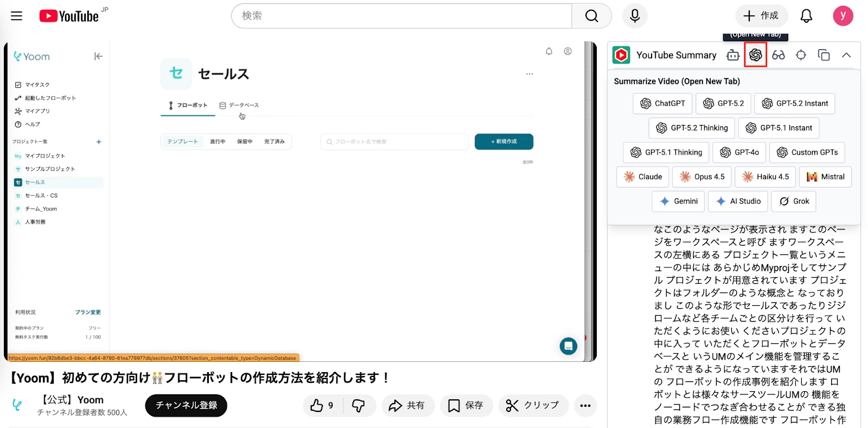Screen dimensions: 868x428
Task: Open the Yoom channel avatar
Action: pyautogui.click(x=18, y=405)
